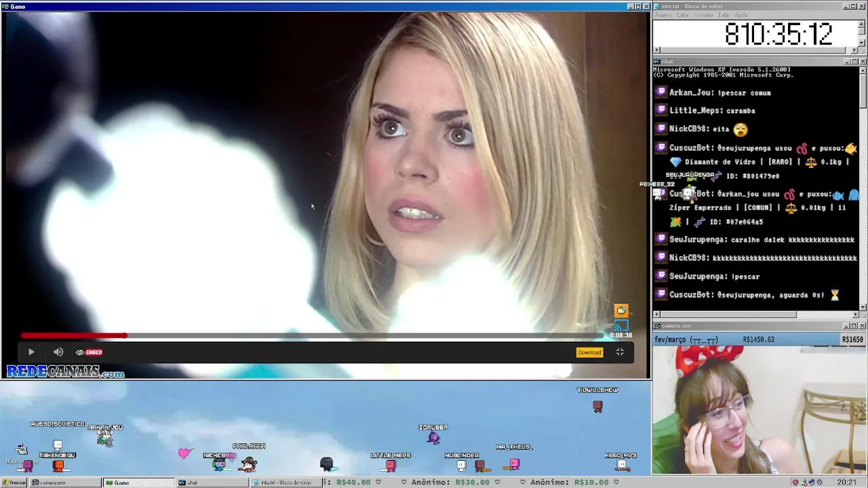Click the Iniciar start button
This screenshot has width=868, height=488.
pyautogui.click(x=14, y=483)
